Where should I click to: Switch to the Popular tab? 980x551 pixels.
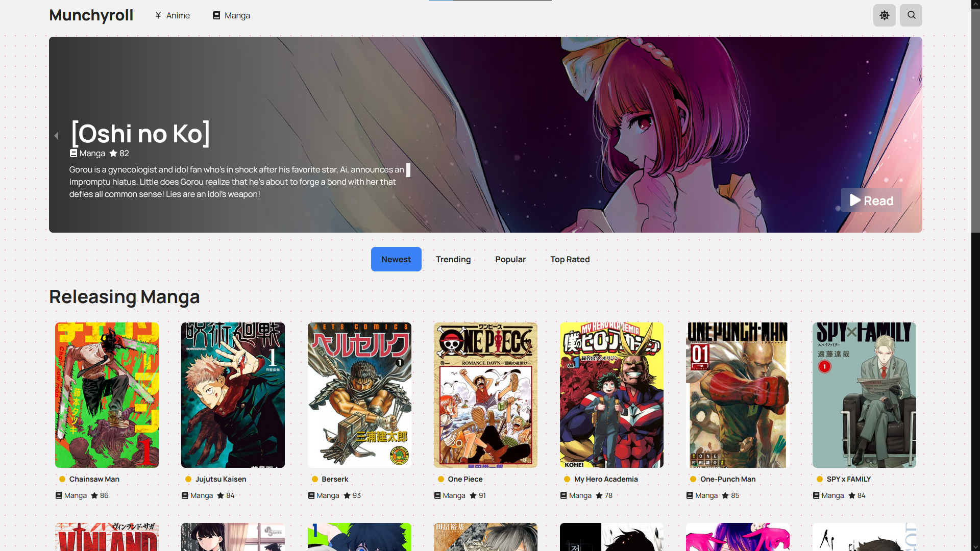(x=510, y=259)
